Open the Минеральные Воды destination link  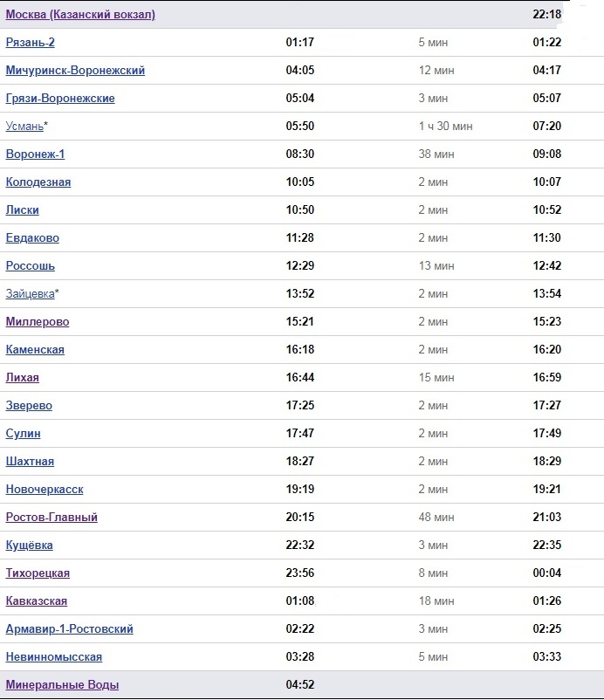[x=62, y=685]
